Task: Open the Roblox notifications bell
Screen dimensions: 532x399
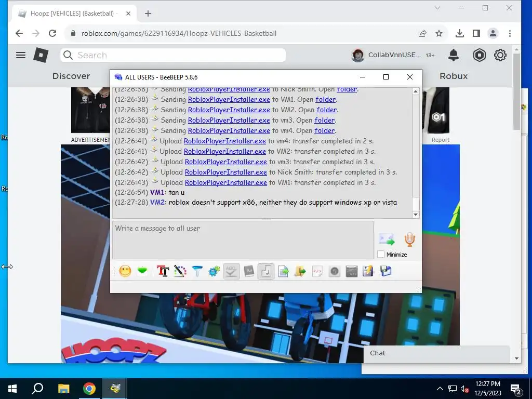Action: (453, 55)
